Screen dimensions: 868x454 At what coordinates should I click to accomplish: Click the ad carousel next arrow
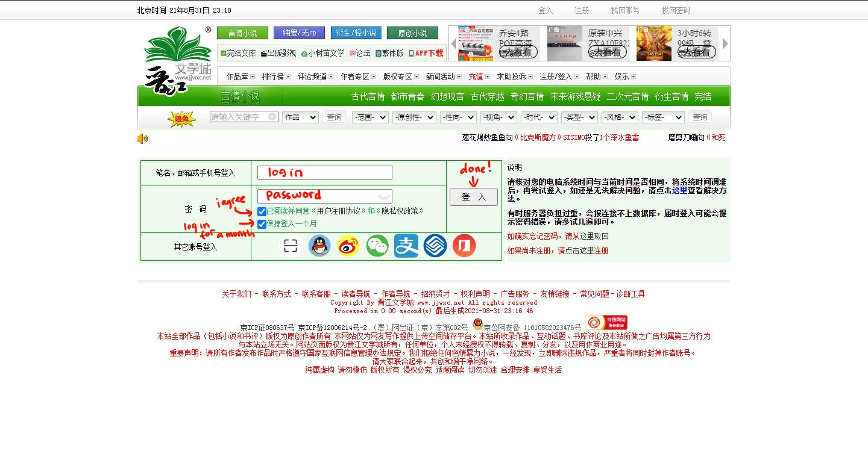pos(725,43)
